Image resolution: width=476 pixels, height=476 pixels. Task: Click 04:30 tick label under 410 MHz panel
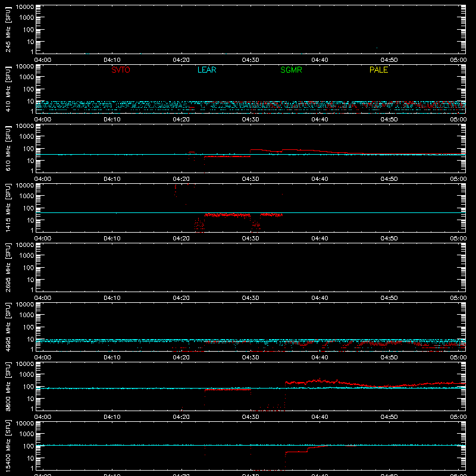coord(250,120)
